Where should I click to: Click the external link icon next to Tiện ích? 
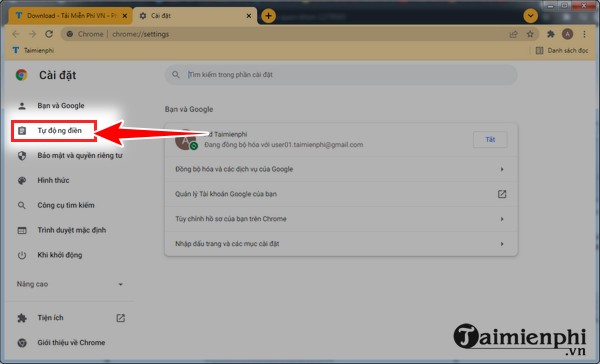coord(121,318)
